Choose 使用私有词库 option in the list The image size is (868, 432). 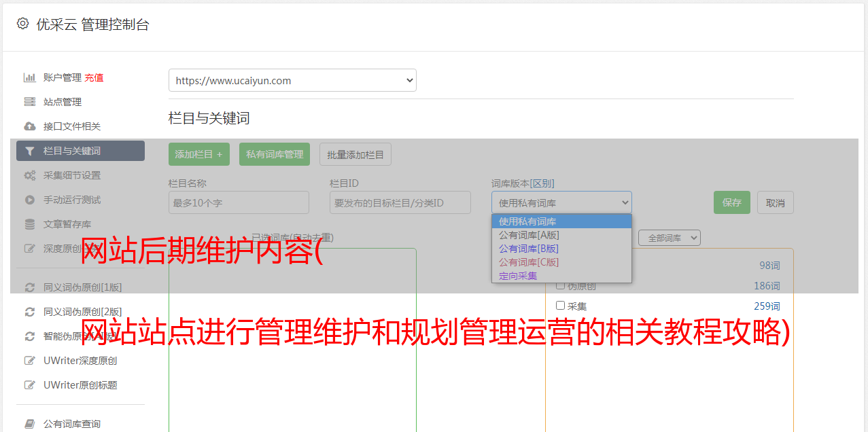[561, 221]
